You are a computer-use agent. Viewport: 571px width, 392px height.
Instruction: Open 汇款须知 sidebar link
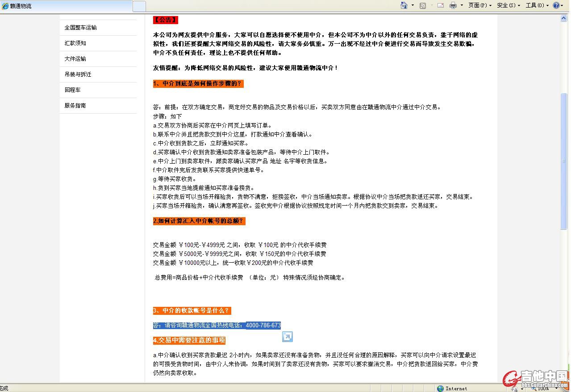click(x=75, y=43)
